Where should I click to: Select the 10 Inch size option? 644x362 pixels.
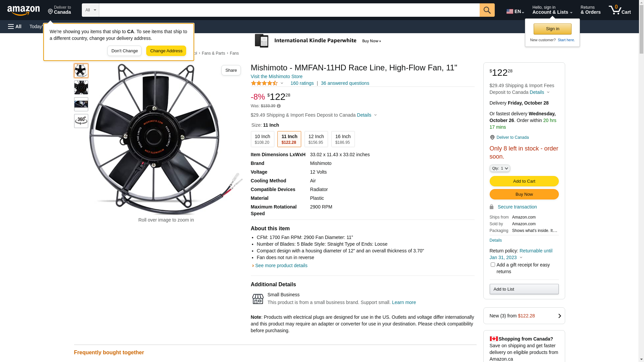pos(262,139)
